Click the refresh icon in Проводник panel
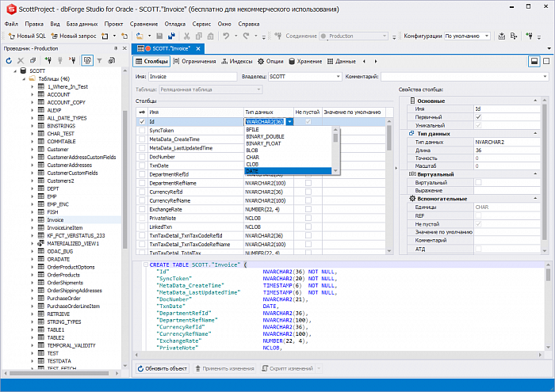The width and height of the screenshot is (555, 392). (x=9, y=61)
